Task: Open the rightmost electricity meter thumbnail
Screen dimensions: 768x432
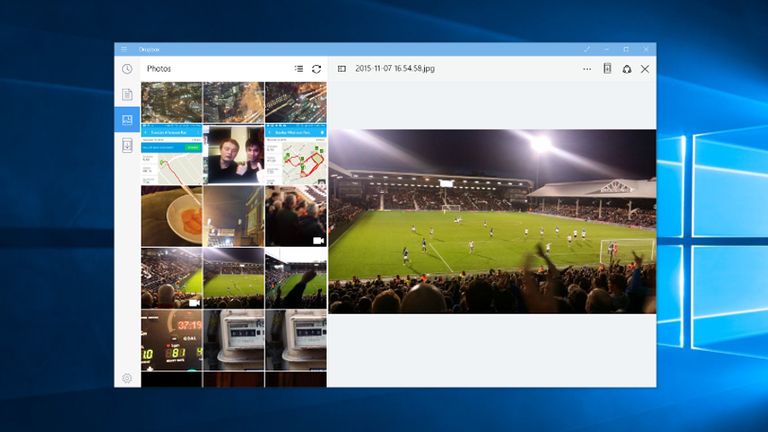Action: (296, 340)
